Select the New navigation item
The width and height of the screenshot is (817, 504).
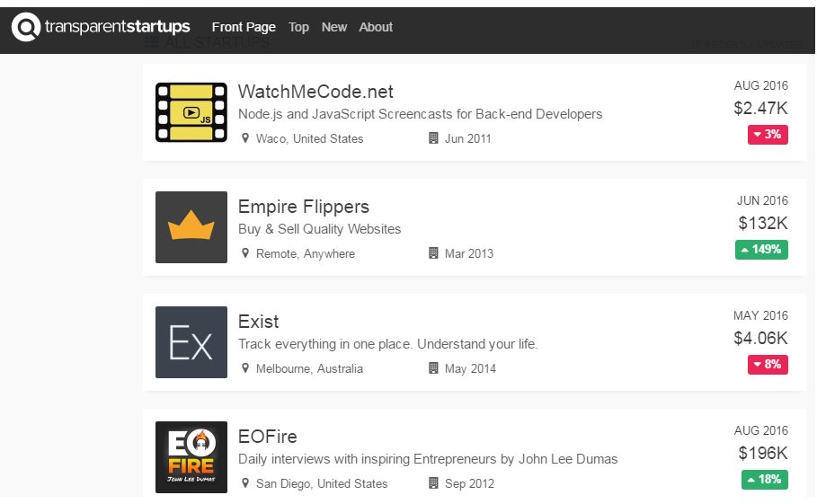pyautogui.click(x=334, y=27)
